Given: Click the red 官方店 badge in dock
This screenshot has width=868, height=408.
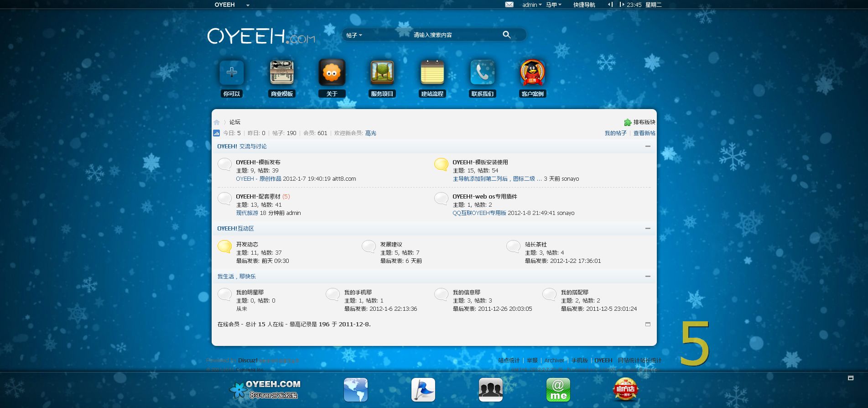Looking at the screenshot, I should [x=625, y=389].
